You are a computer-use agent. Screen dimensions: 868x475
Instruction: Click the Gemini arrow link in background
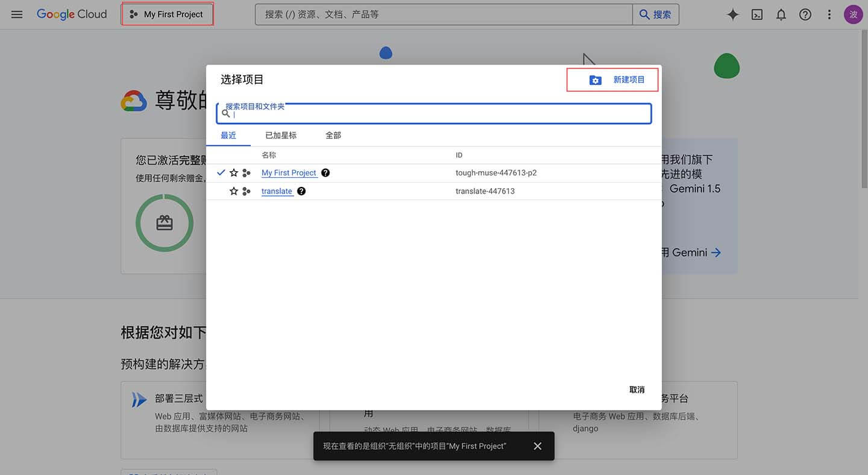click(x=716, y=253)
